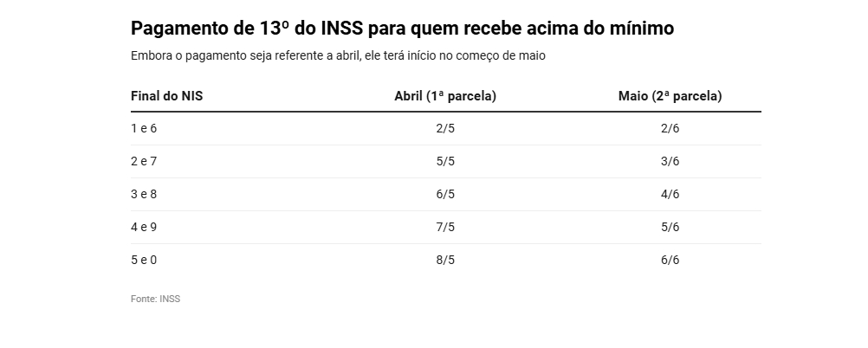Click the 3/6 date in the Maio column
Image resolution: width=868 pixels, height=348 pixels.
[670, 162]
